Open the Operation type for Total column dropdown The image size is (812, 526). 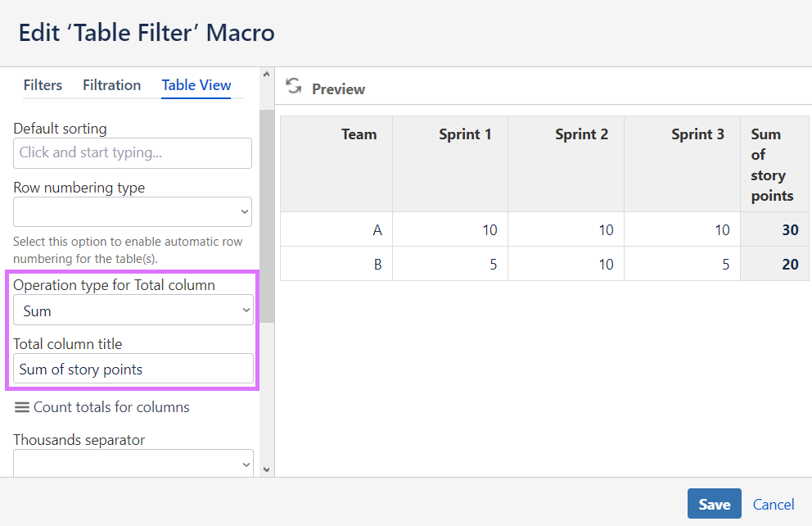pyautogui.click(x=133, y=311)
